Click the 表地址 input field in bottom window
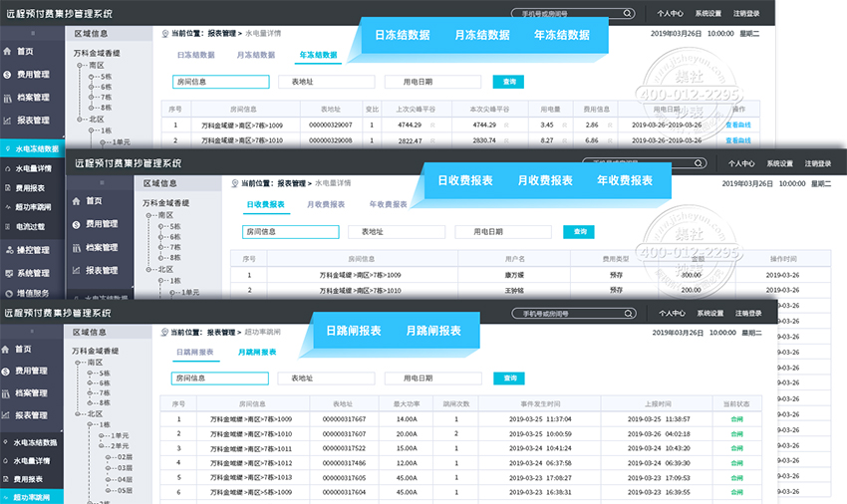 [327, 378]
